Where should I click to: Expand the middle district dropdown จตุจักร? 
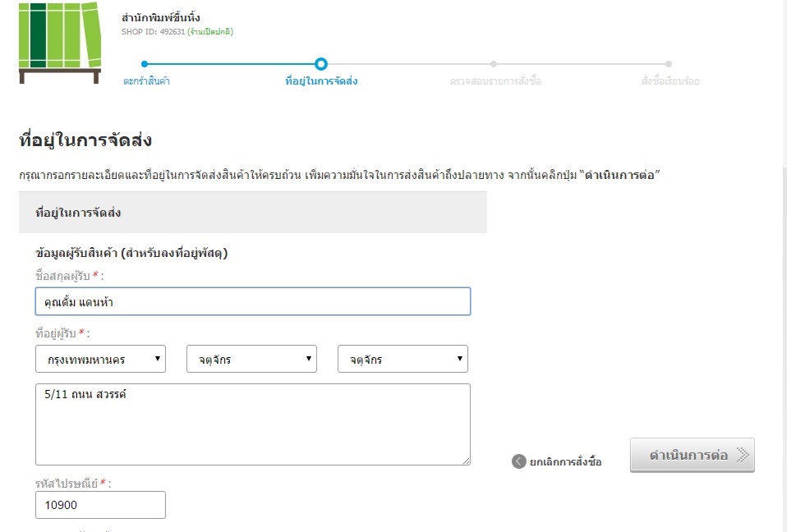tap(251, 359)
